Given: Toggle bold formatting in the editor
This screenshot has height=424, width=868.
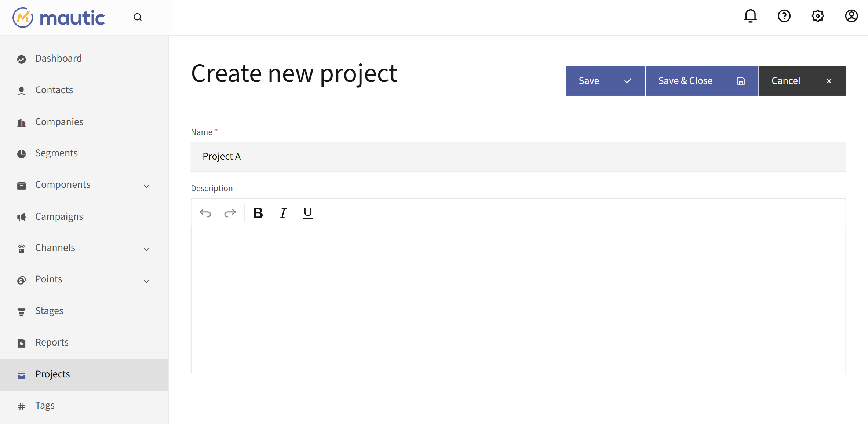Looking at the screenshot, I should click(258, 213).
